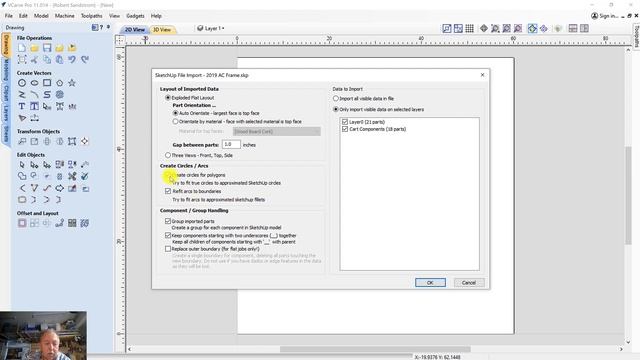
Task: Open the File menu
Action: pyautogui.click(x=9, y=16)
